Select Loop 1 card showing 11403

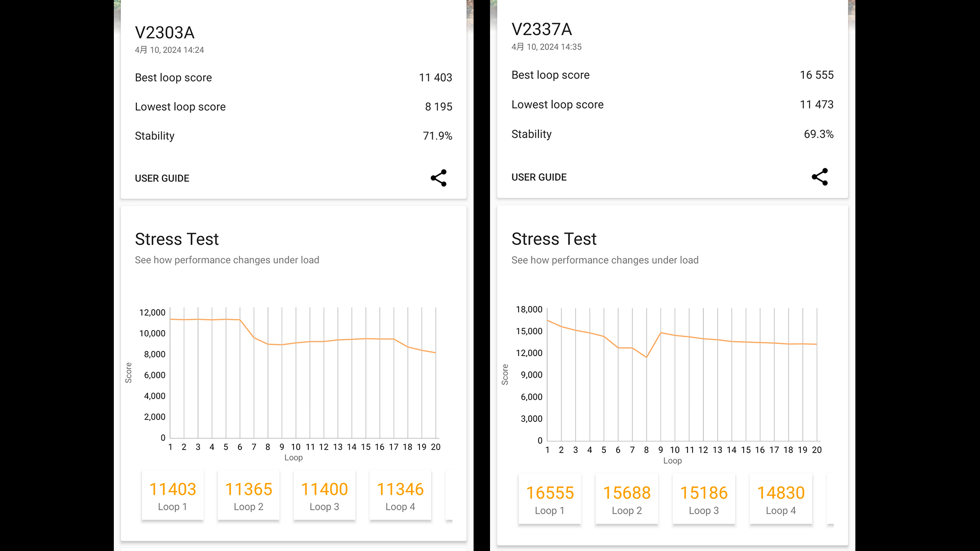(x=173, y=495)
